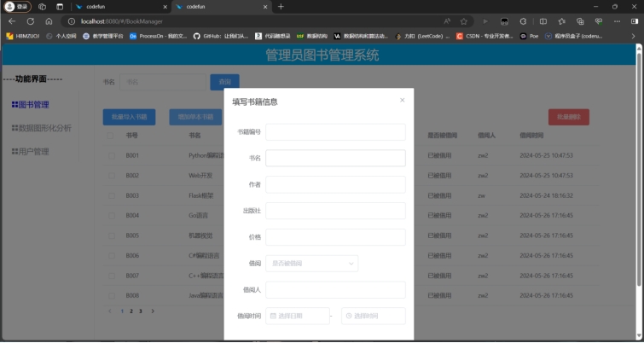Go back with the browser back arrow
The image size is (644, 343).
click(12, 20)
